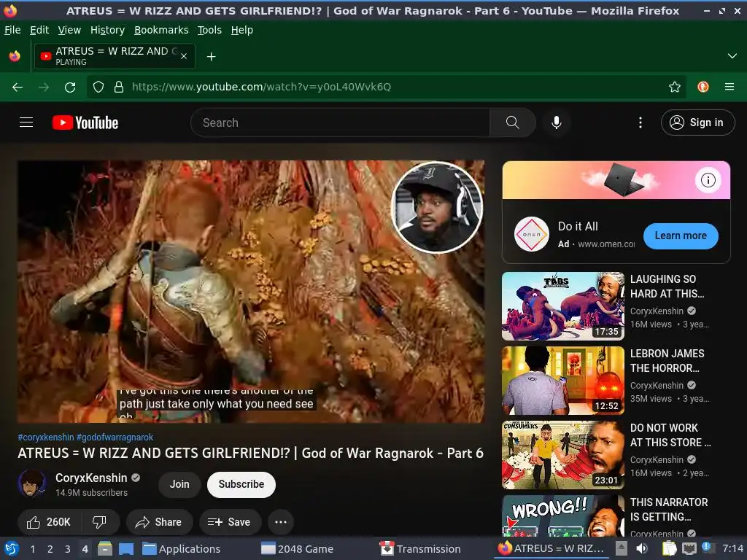Click the DuckDuckGo extension icon in toolbar

703,87
